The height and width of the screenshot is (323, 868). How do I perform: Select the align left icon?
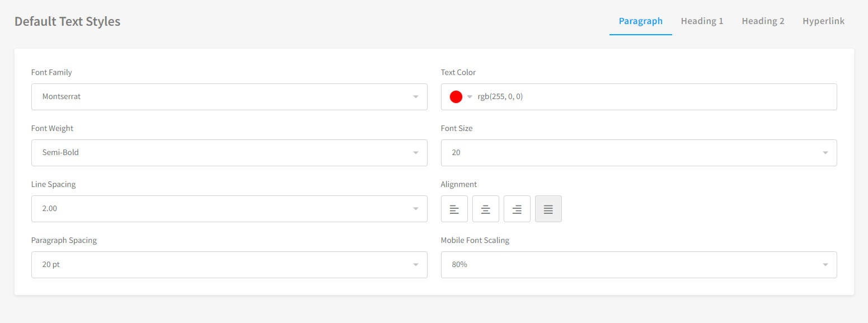coord(454,209)
